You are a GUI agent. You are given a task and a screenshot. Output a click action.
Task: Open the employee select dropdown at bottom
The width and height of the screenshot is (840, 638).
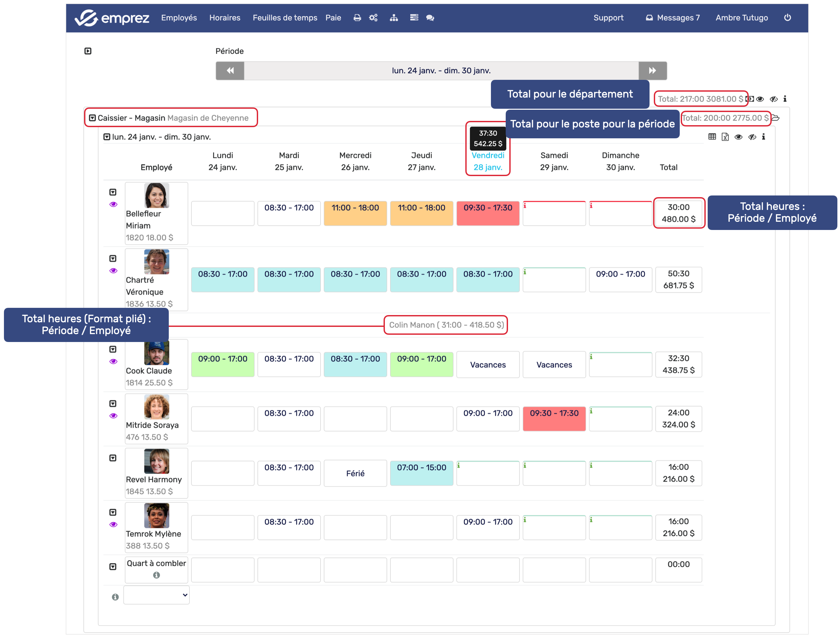pyautogui.click(x=156, y=595)
